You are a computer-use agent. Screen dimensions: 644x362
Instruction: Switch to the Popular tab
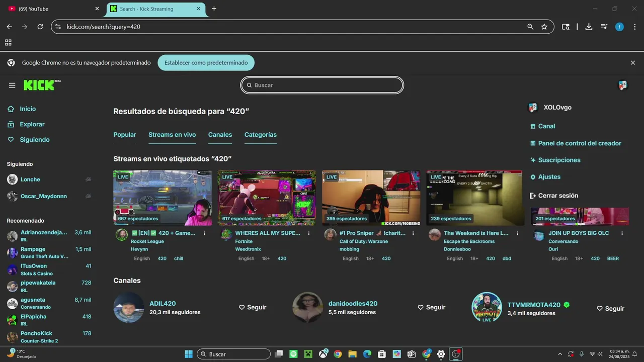[125, 135]
